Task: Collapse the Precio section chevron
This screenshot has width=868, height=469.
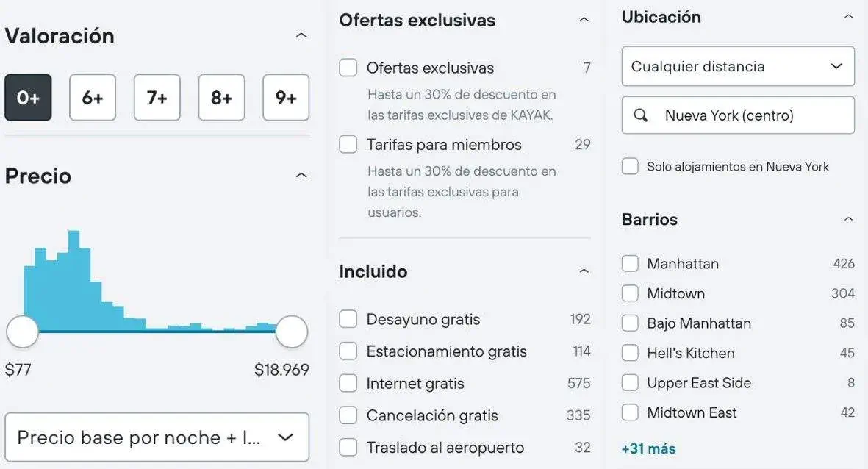Action: pyautogui.click(x=301, y=176)
